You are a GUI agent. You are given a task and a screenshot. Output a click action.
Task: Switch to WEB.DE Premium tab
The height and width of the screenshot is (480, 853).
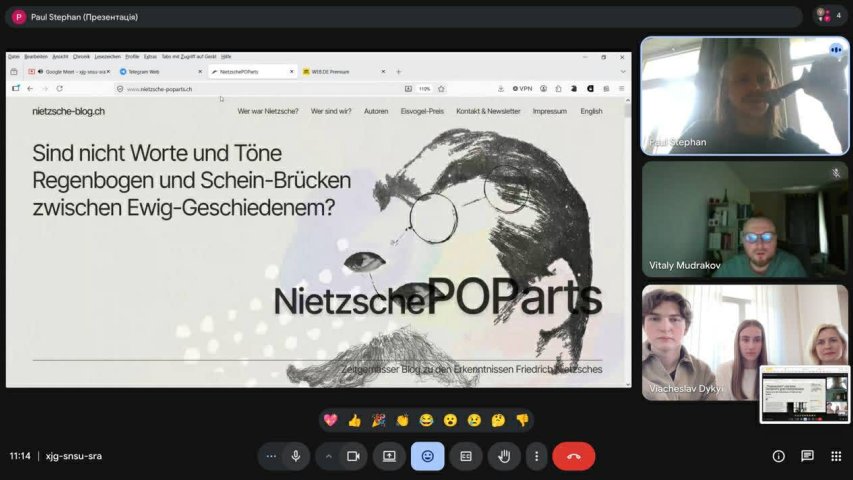tap(344, 72)
